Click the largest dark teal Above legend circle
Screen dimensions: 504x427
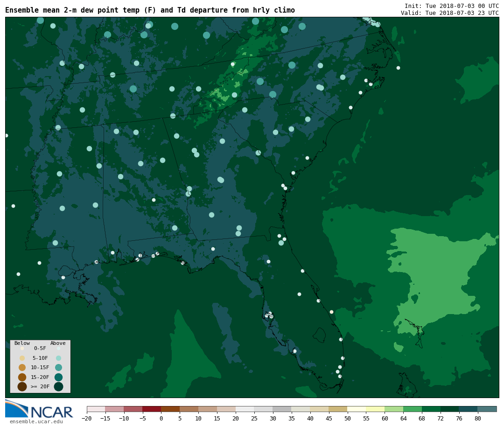pos(58,386)
